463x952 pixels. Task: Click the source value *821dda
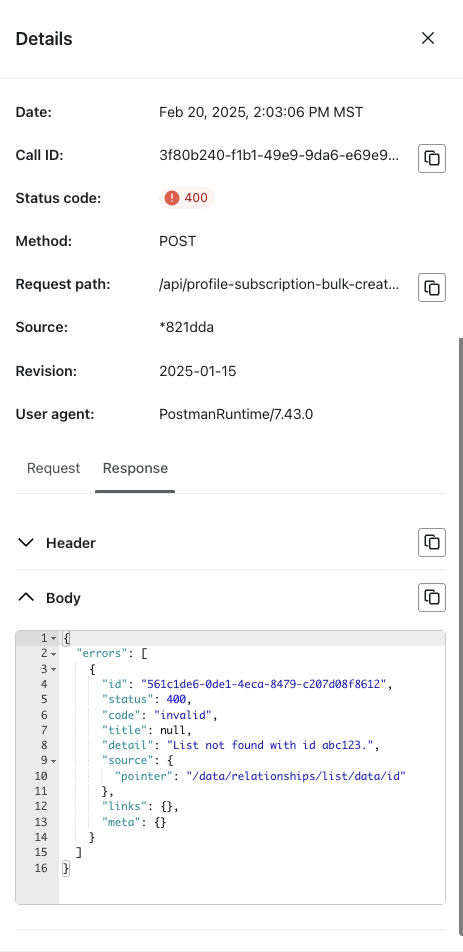[186, 327]
